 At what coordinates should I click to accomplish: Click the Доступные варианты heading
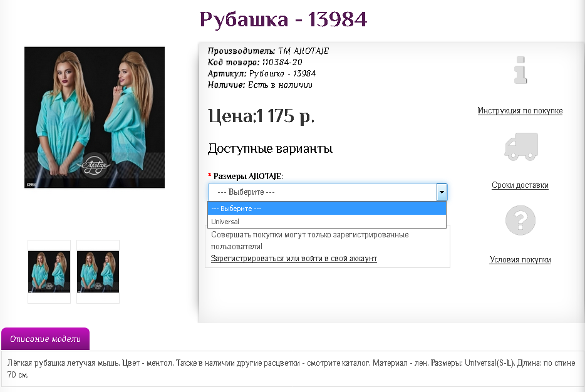point(270,148)
